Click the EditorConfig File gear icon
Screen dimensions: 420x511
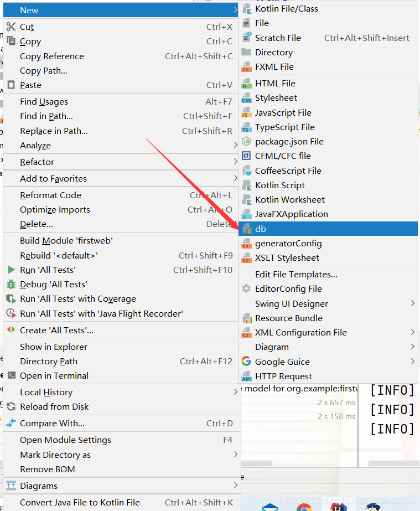click(246, 289)
